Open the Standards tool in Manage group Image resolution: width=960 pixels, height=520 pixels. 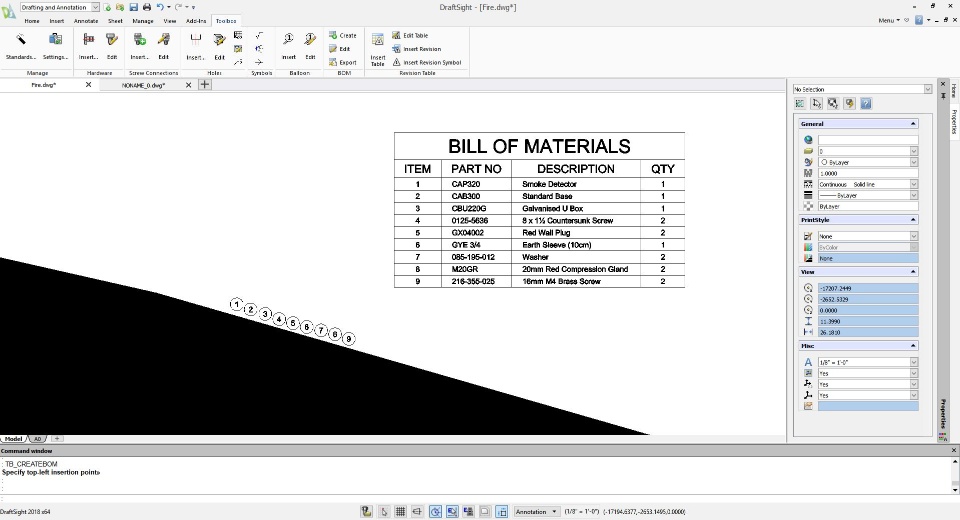click(x=21, y=46)
